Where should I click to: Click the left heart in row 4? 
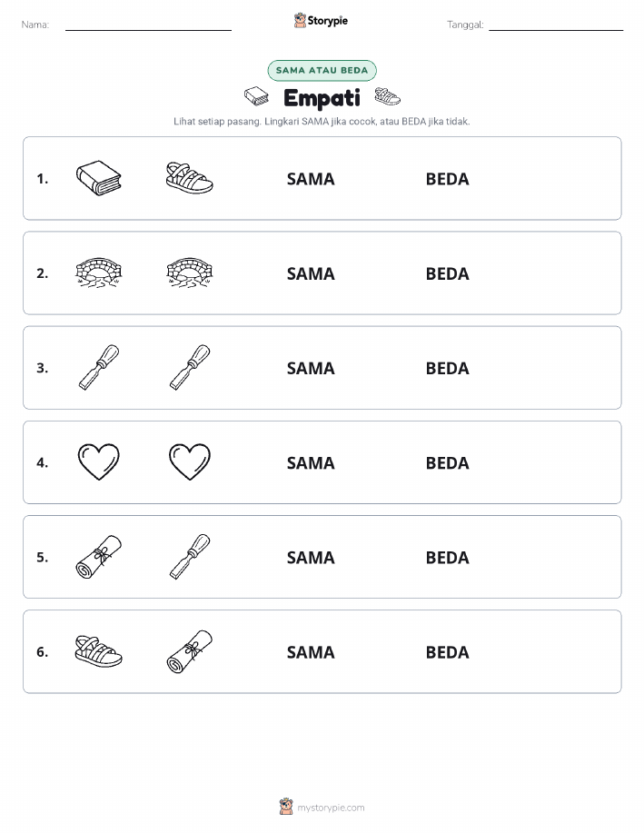coord(99,461)
